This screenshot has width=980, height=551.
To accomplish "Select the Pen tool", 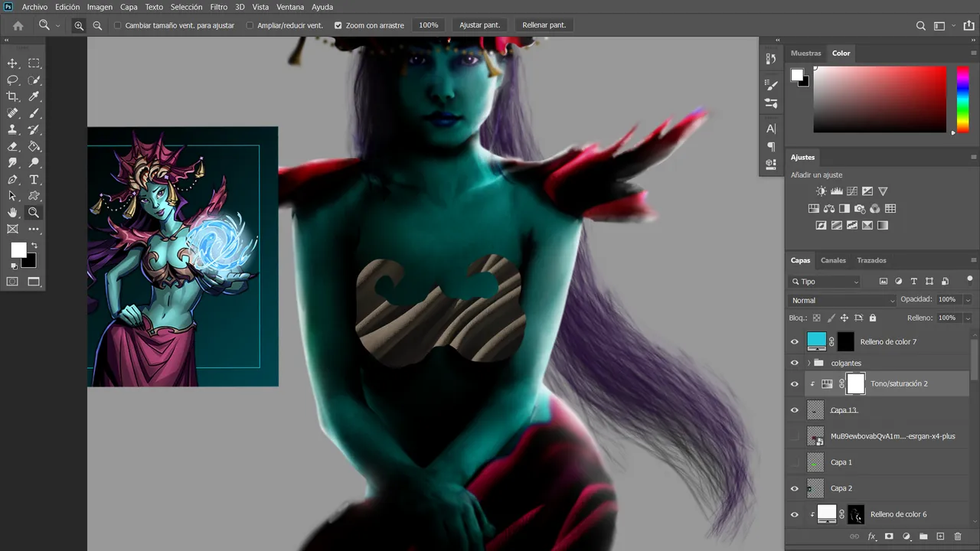I will click(12, 180).
